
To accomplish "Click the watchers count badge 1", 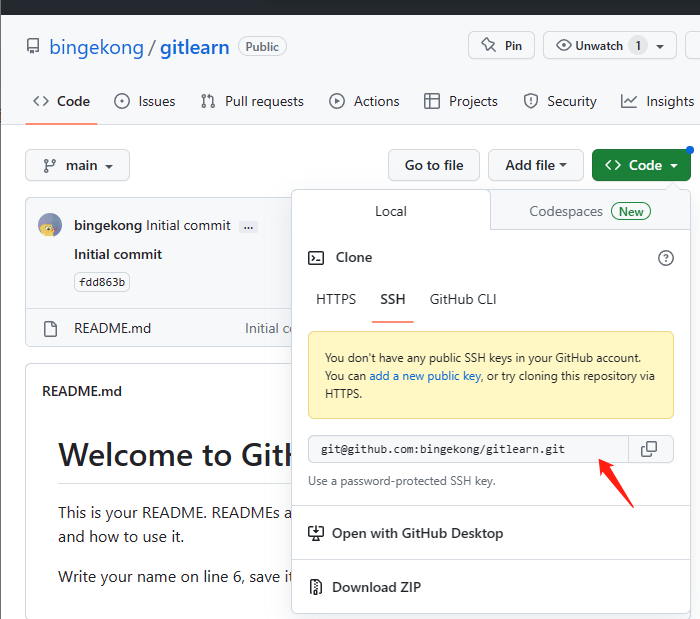I will click(638, 46).
